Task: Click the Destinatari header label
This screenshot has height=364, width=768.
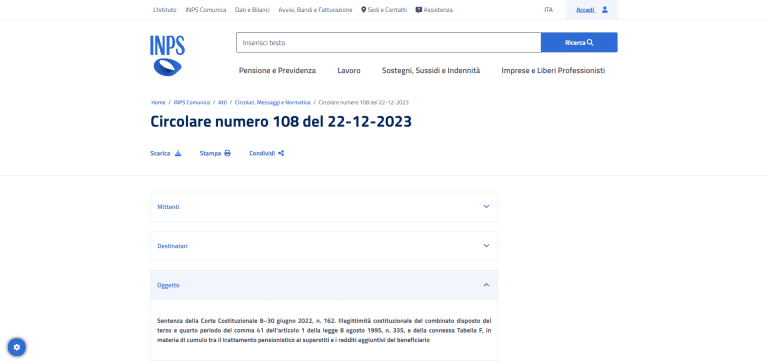Action: pyautogui.click(x=172, y=246)
